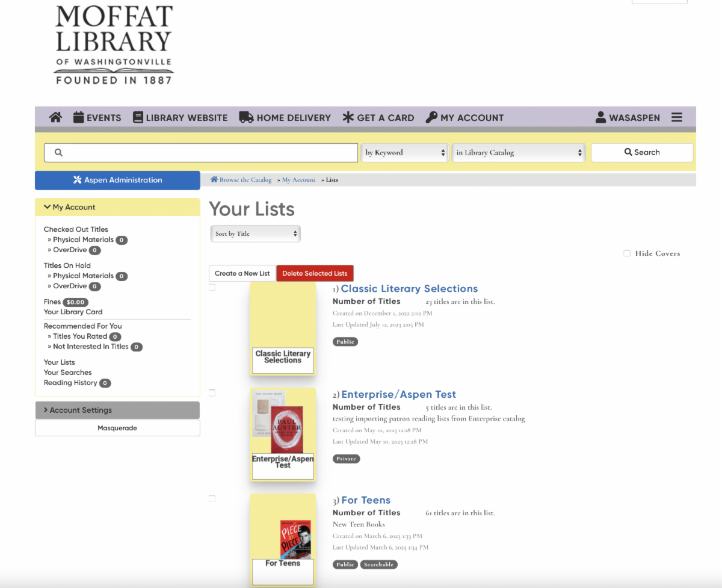This screenshot has height=588, width=722.
Task: Click the For Teens cover thumbnail
Action: click(283, 540)
